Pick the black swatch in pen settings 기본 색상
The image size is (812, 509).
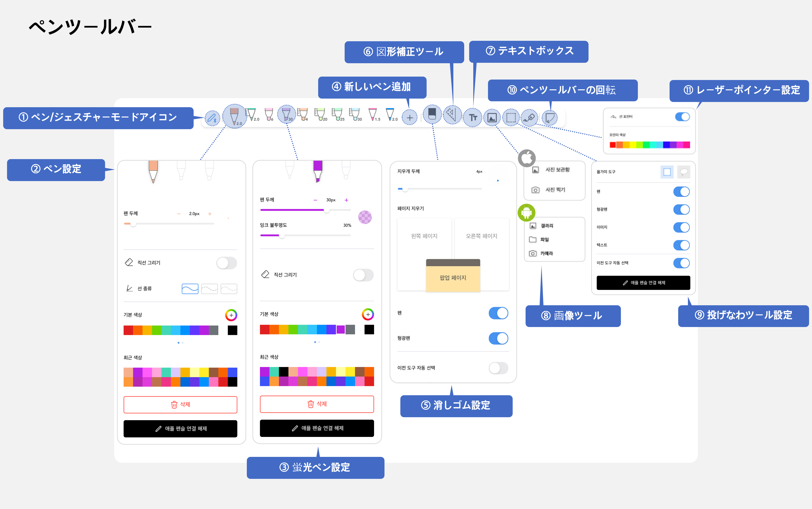(232, 330)
